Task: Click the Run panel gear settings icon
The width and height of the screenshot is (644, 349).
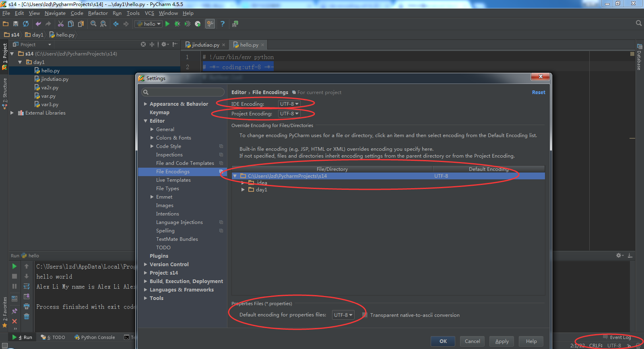Action: coord(619,256)
